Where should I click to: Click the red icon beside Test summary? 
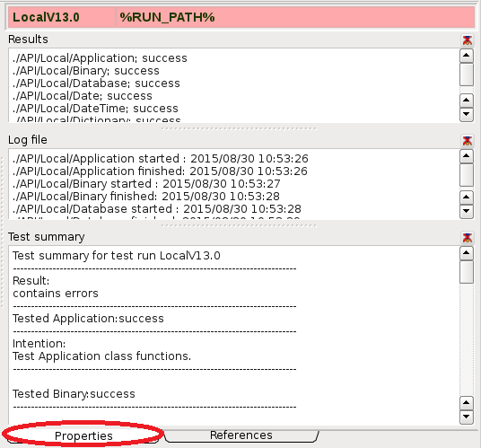(467, 238)
